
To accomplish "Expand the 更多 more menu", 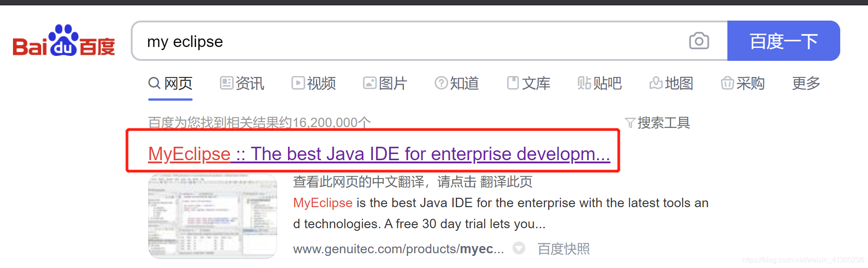I will click(806, 83).
